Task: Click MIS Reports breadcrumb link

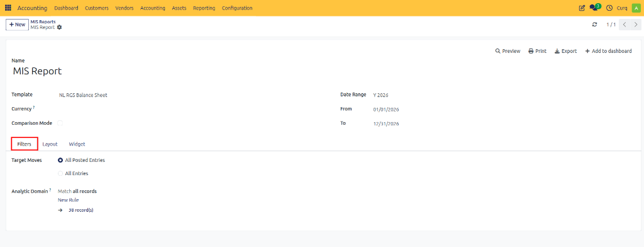Action: click(x=43, y=21)
